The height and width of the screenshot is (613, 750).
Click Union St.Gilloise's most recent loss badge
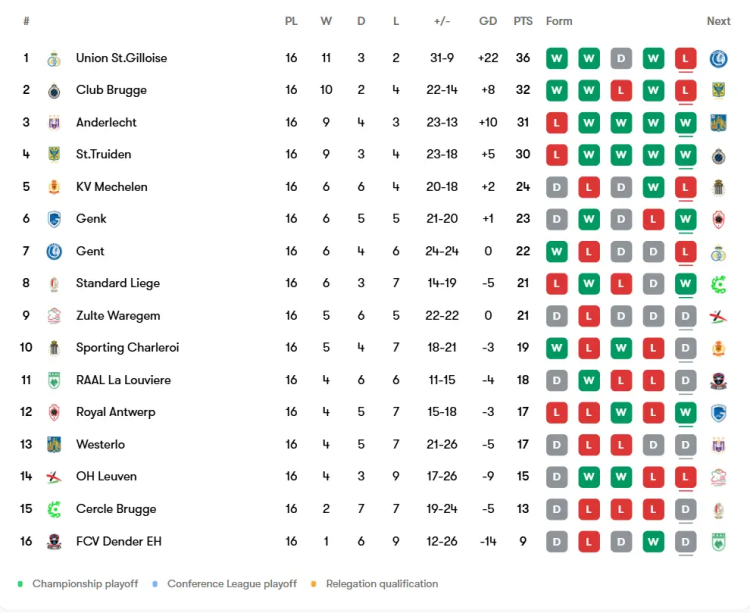point(685,58)
